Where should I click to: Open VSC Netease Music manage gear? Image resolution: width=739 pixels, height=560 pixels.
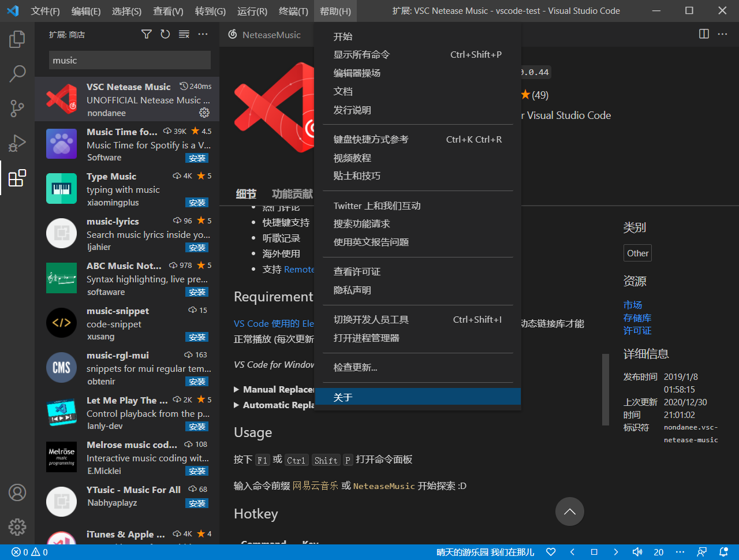pos(204,113)
